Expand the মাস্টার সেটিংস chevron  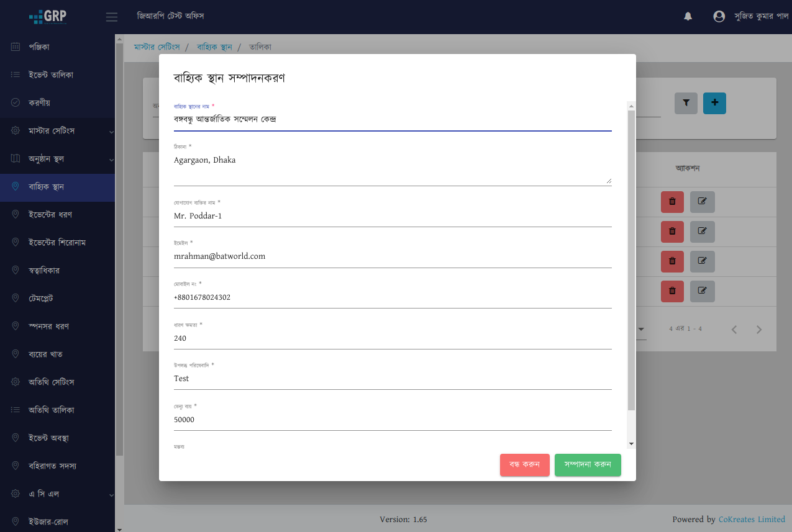click(111, 132)
